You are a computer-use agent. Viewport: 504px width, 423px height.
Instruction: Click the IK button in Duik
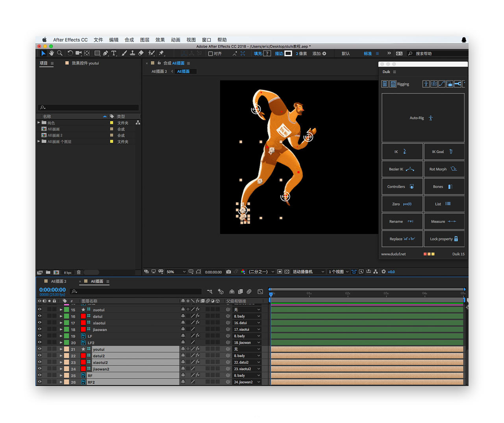(402, 152)
